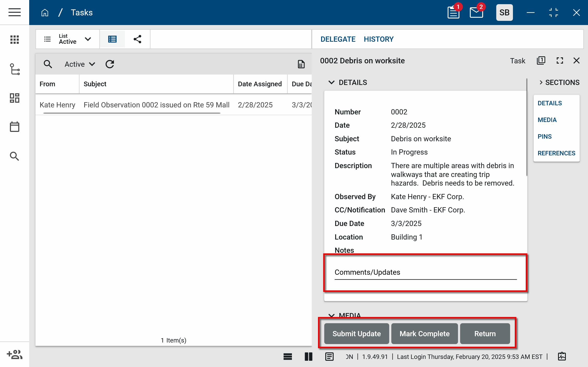Click the Comments/Updates input field

point(425,272)
